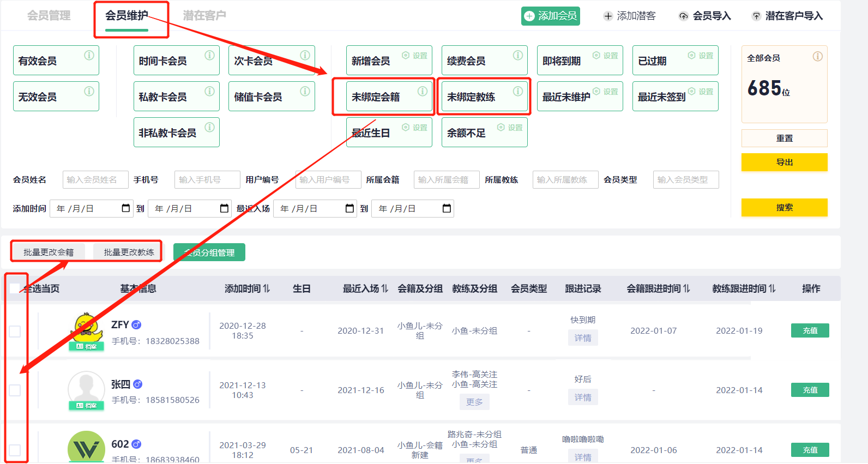Toggle the 全选当页 checkbox
The width and height of the screenshot is (868, 464).
point(15,288)
